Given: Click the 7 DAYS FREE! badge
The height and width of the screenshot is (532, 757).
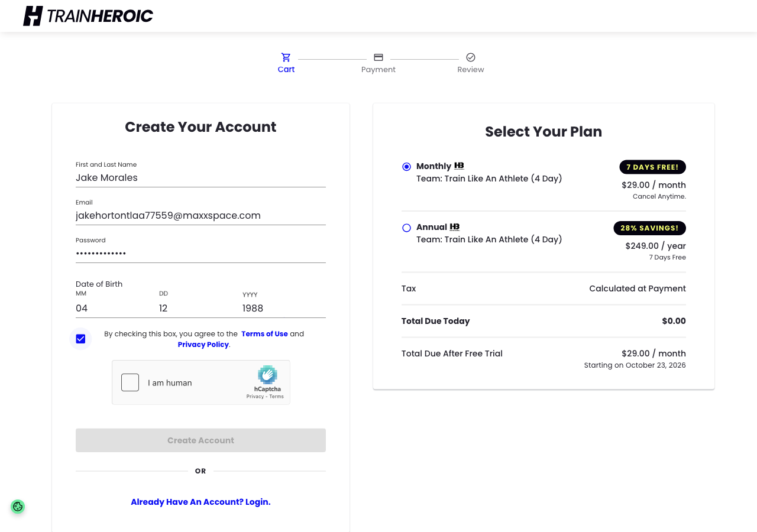Looking at the screenshot, I should (653, 167).
